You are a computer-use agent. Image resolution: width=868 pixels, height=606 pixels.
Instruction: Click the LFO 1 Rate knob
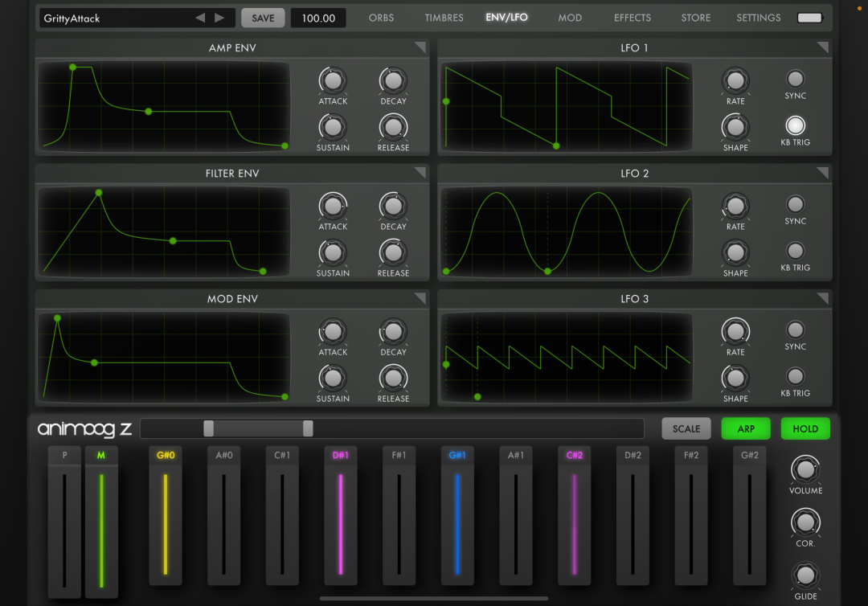point(735,81)
